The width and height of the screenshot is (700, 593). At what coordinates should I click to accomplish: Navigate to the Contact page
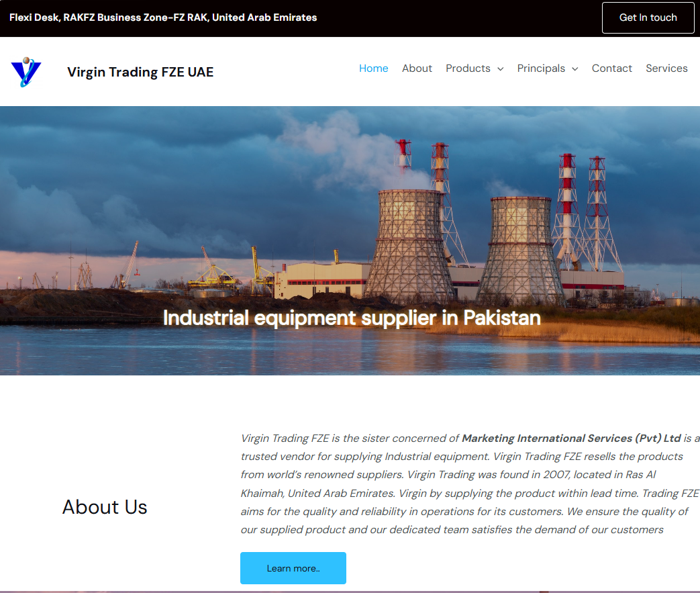coord(611,69)
